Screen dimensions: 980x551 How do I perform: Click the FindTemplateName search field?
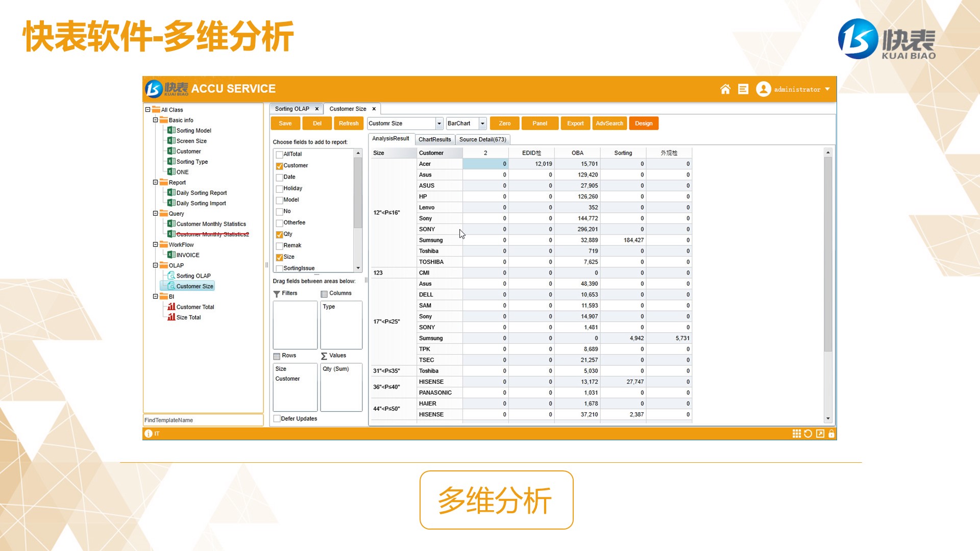tap(203, 420)
